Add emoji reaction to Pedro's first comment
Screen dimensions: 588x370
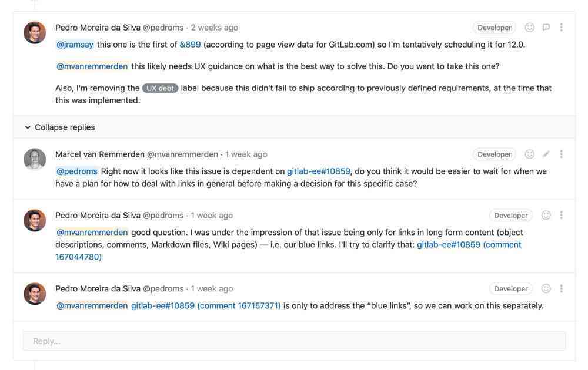529,28
